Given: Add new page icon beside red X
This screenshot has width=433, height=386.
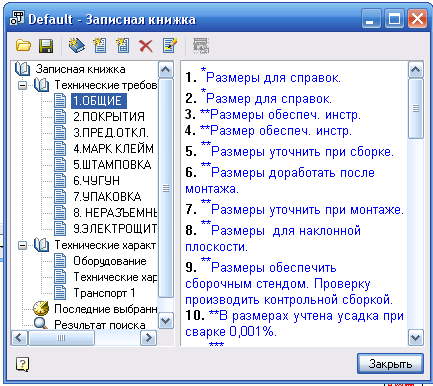Looking at the screenshot, I should (x=123, y=45).
